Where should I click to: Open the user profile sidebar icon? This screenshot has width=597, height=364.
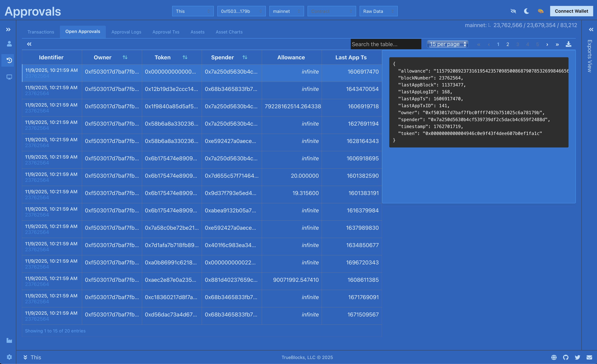(9, 44)
